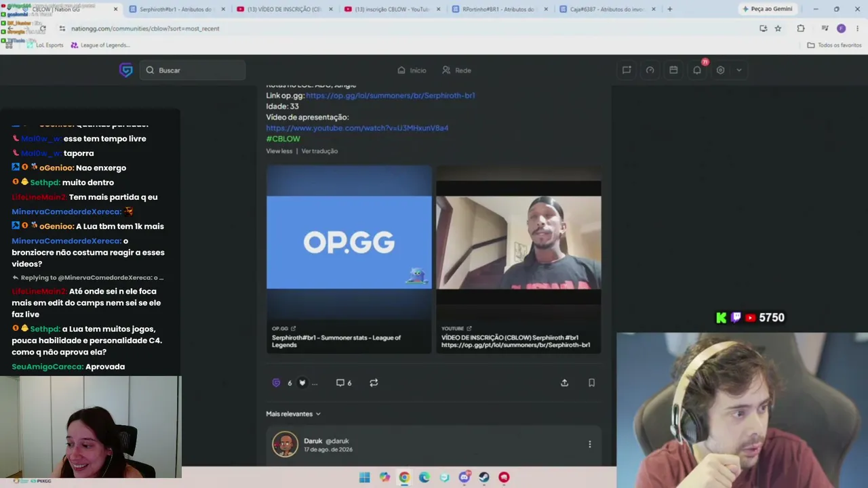This screenshot has width=868, height=488.
Task: Click the address bar URL
Action: pos(145,28)
